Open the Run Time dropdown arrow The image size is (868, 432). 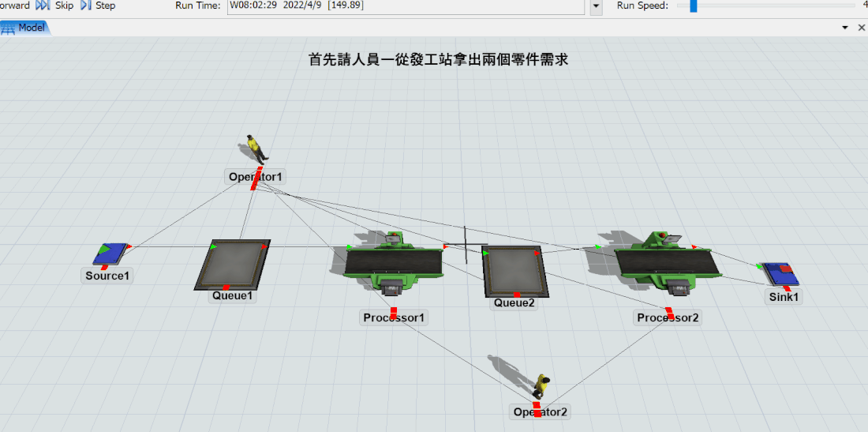[596, 6]
